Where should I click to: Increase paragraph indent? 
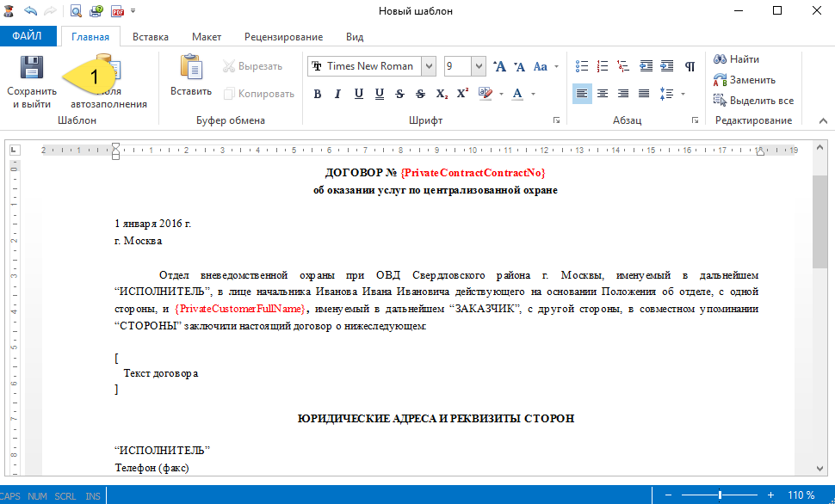click(x=667, y=66)
